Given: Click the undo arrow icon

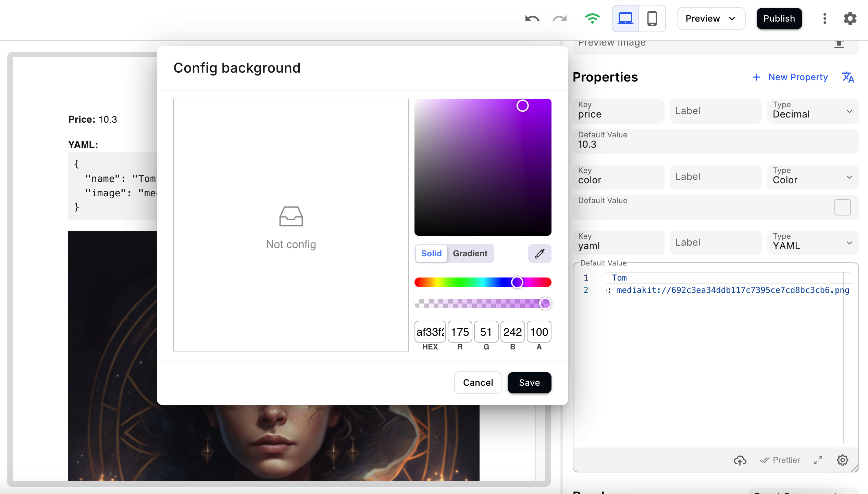Looking at the screenshot, I should [x=532, y=18].
